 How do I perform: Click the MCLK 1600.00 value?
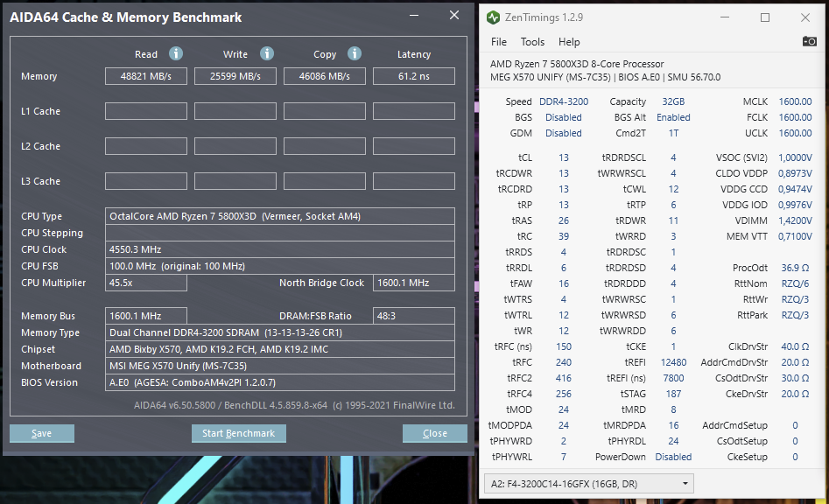coord(795,101)
